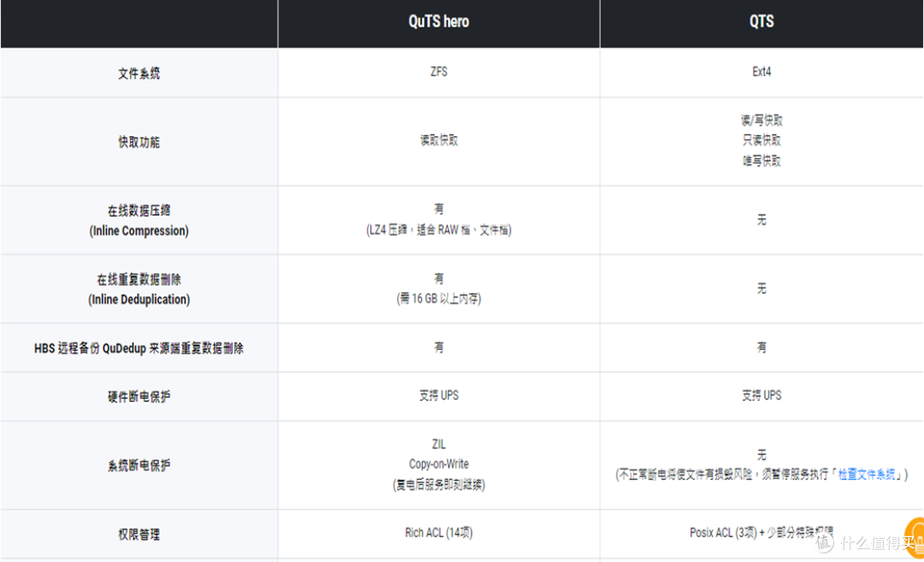The width and height of the screenshot is (924, 562).
Task: Select the 硬件断电保护 row label
Action: 139,396
